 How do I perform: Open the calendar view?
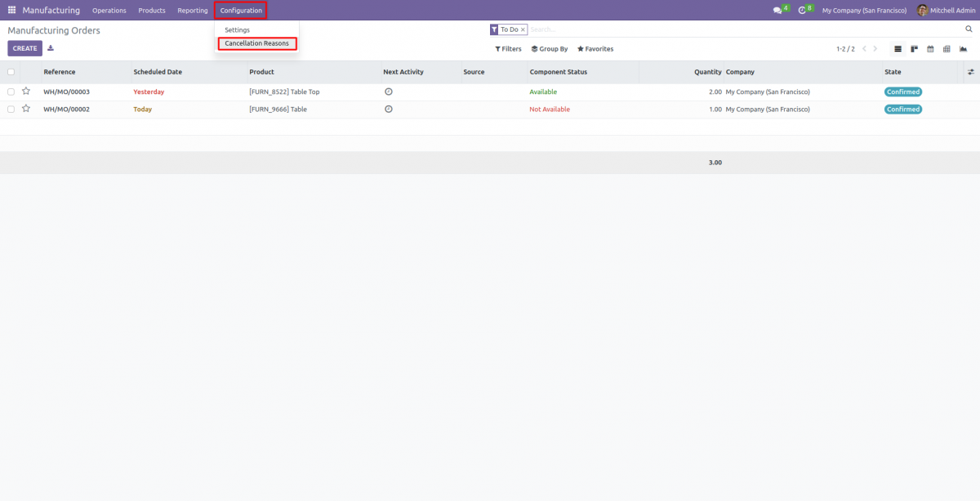coord(929,48)
